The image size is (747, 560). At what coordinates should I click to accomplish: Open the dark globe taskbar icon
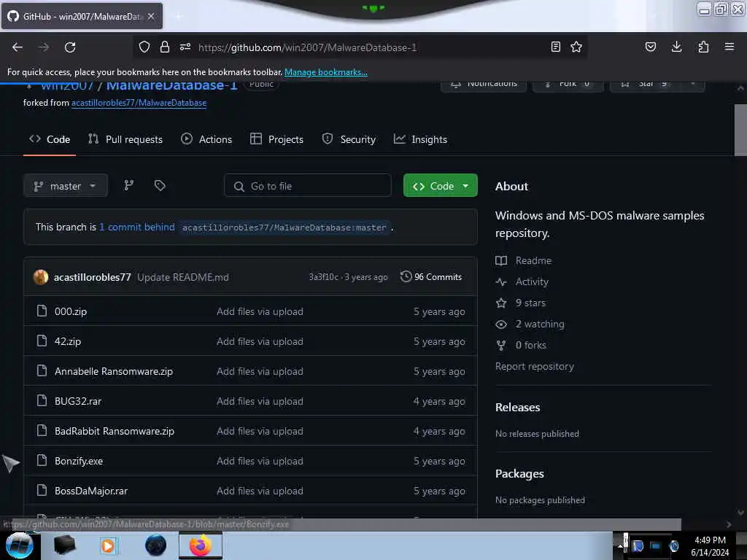[x=155, y=545]
